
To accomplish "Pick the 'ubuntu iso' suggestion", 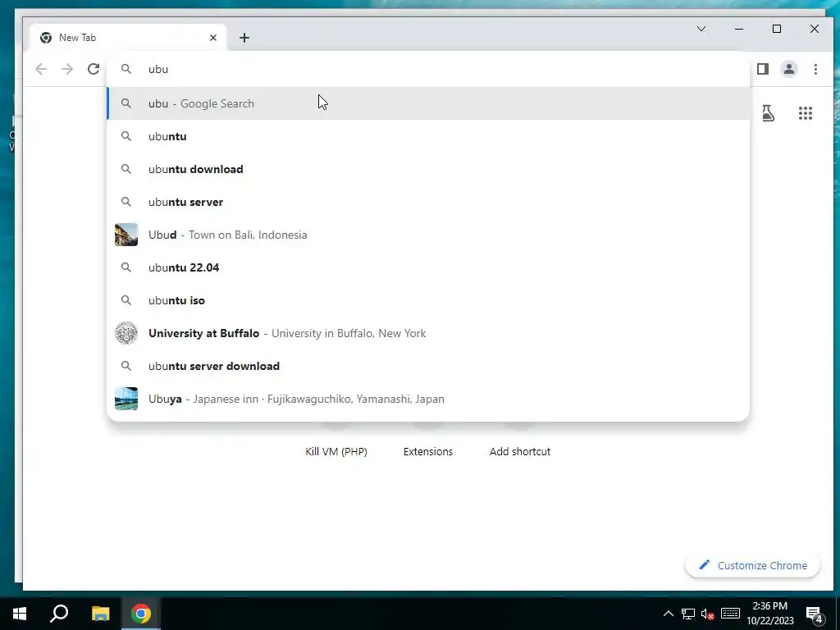I will pos(428,300).
